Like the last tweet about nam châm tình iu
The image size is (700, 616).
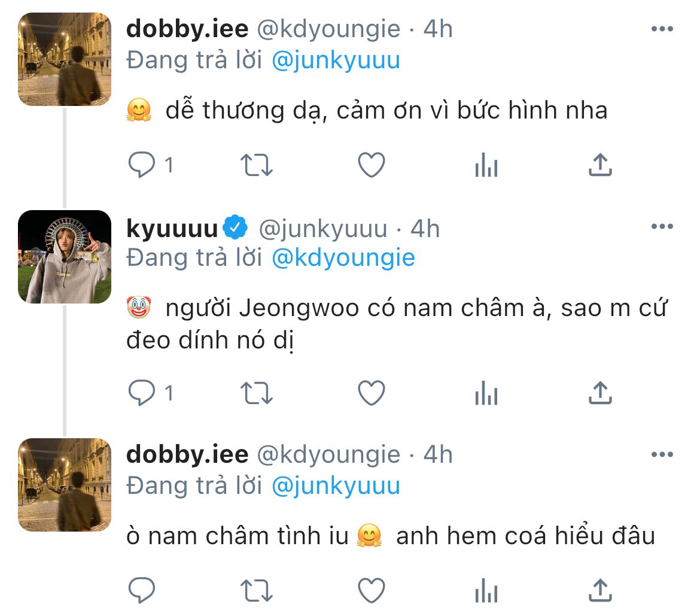pos(371,590)
